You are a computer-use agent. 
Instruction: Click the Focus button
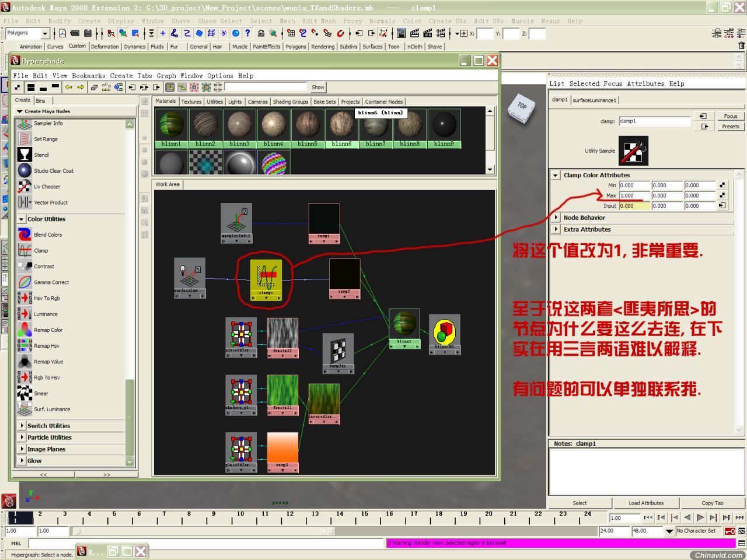[730, 116]
